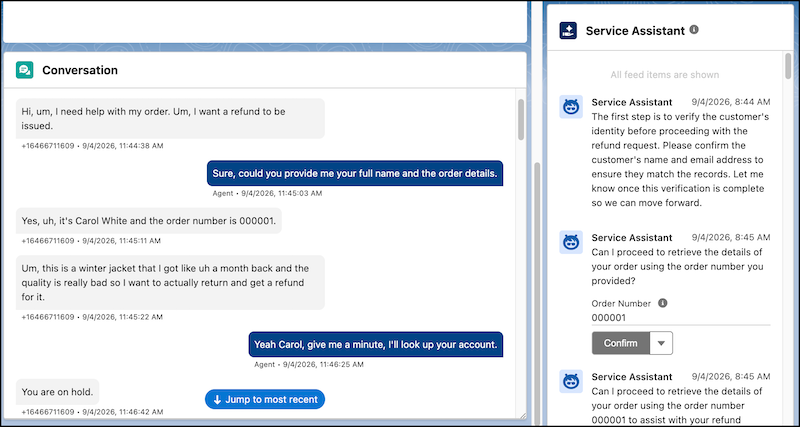The image size is (800, 427).
Task: Click the Order Number field showing 000001
Action: [x=681, y=318]
